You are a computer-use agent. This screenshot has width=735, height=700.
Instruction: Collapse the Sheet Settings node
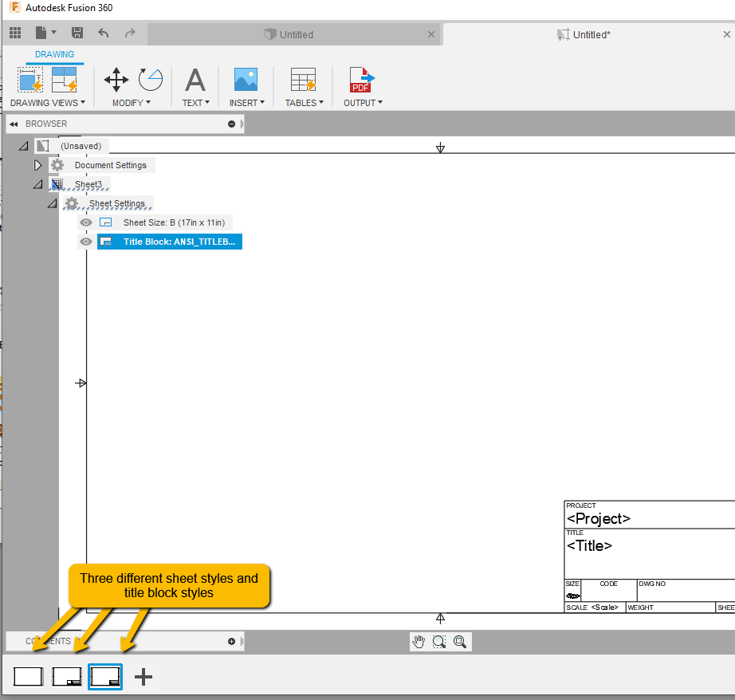click(53, 203)
